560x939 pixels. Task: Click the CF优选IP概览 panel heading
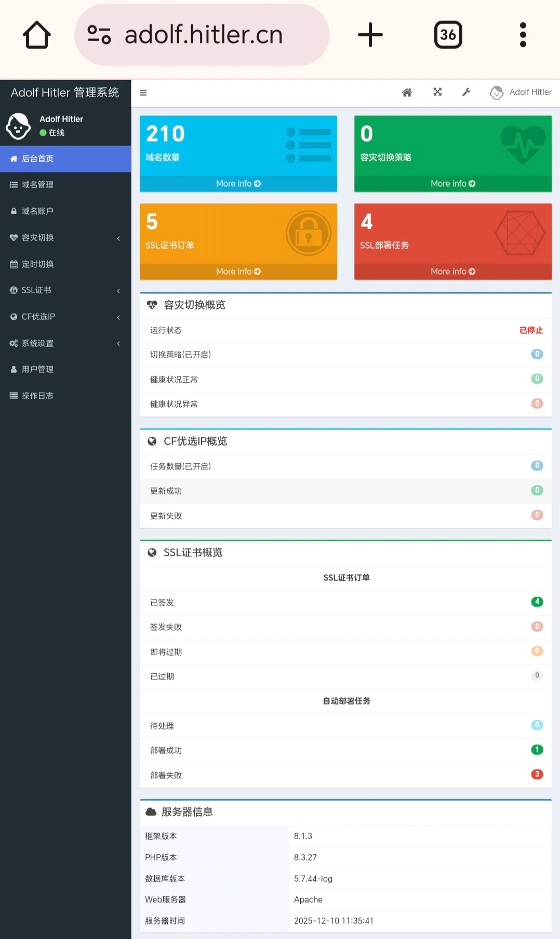[195, 441]
